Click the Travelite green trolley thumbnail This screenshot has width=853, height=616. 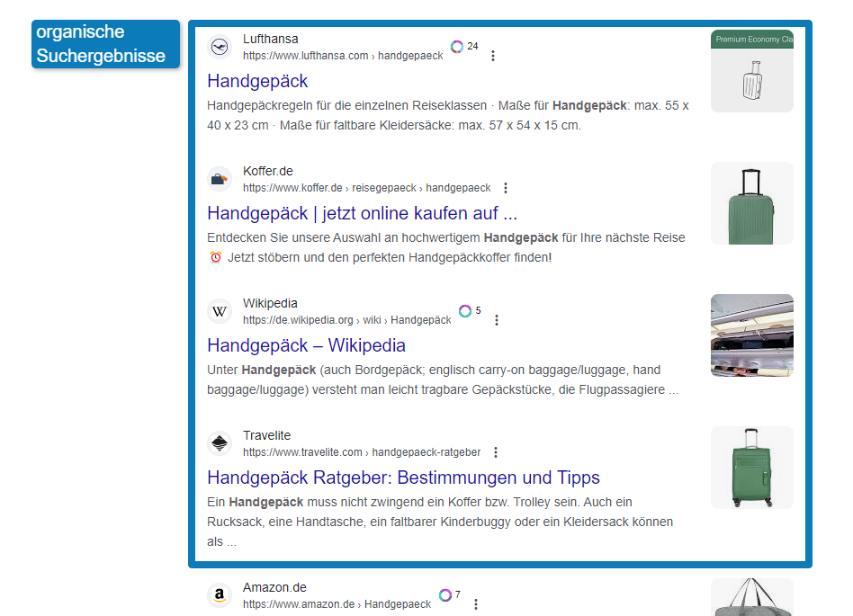(x=752, y=468)
